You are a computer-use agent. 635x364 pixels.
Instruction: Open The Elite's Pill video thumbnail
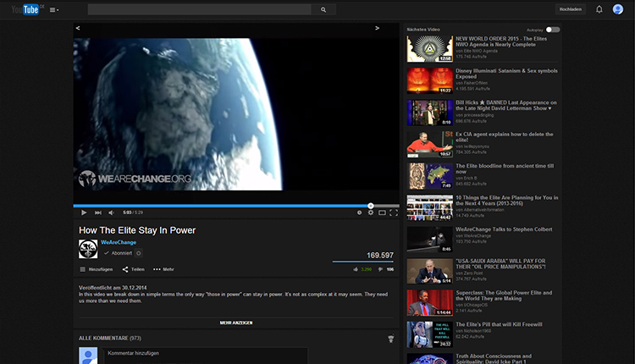[429, 334]
